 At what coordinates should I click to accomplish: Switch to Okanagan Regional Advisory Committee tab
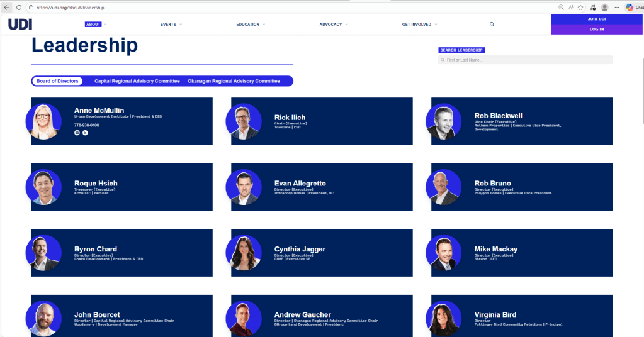click(x=234, y=81)
